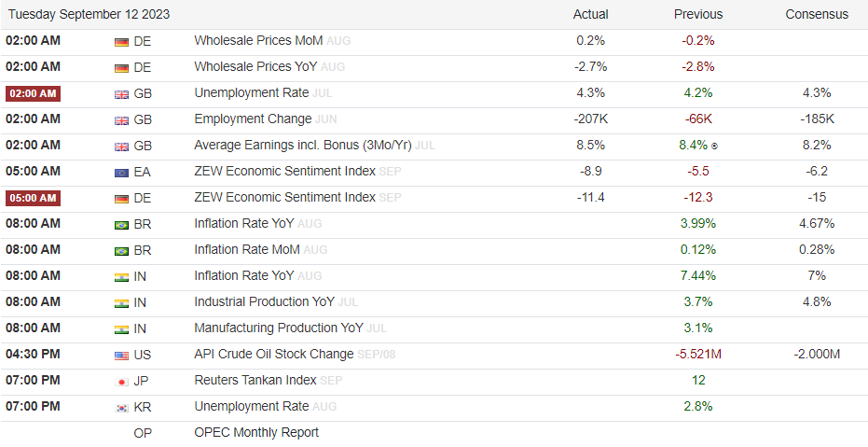This screenshot has height=447, width=868.
Task: Open Average Earnings incl. Bonus (3Mo/Yr) event
Action: click(x=302, y=146)
